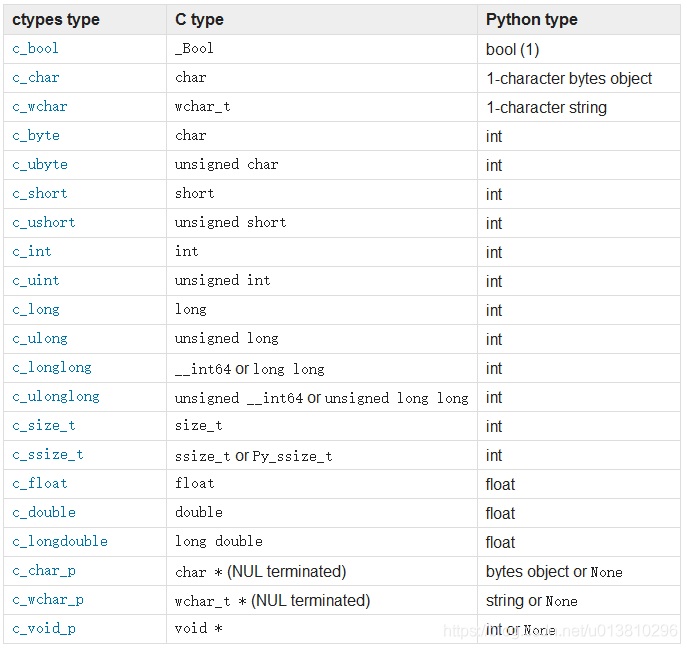Image resolution: width=687 pixels, height=649 pixels.
Task: Select the c_byte link
Action: [x=35, y=136]
